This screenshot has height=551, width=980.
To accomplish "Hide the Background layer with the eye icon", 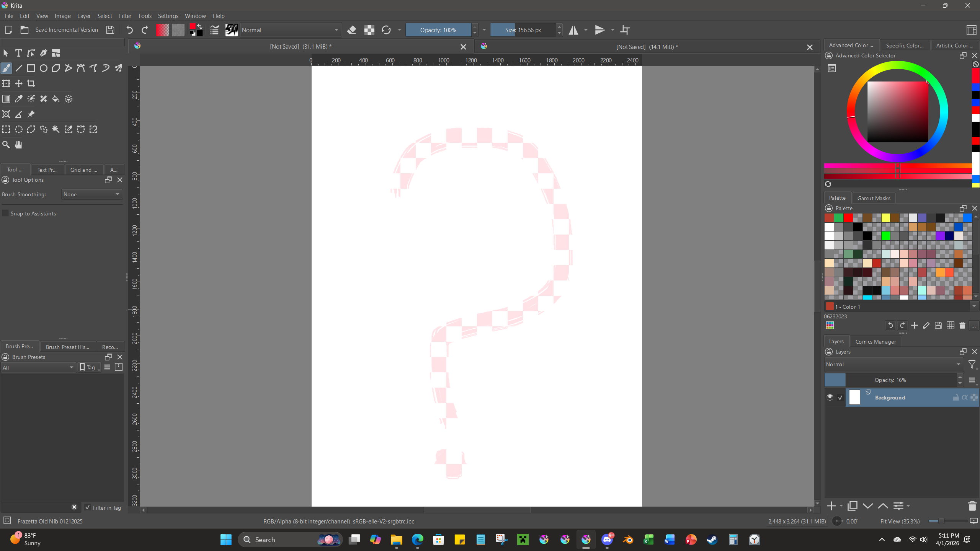I will coord(830,397).
